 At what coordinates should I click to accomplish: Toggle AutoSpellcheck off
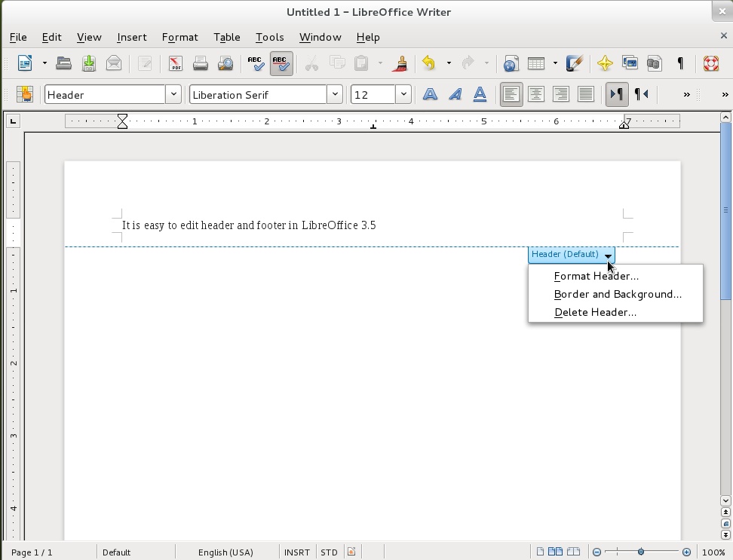tap(281, 63)
